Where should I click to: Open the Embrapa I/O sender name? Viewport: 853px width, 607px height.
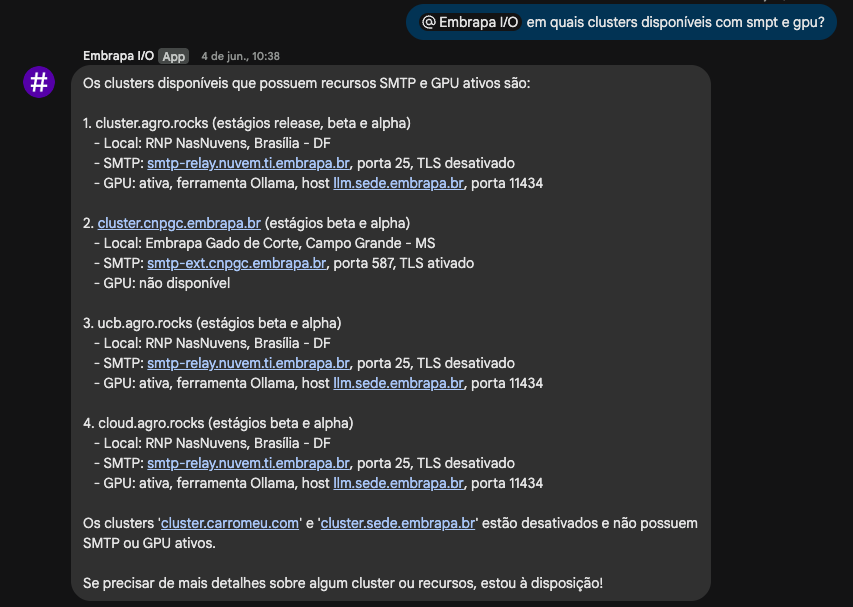[x=118, y=56]
